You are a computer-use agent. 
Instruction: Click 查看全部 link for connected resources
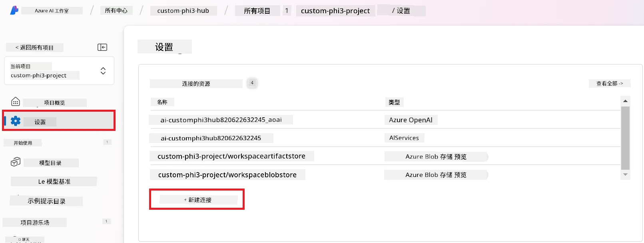610,83
